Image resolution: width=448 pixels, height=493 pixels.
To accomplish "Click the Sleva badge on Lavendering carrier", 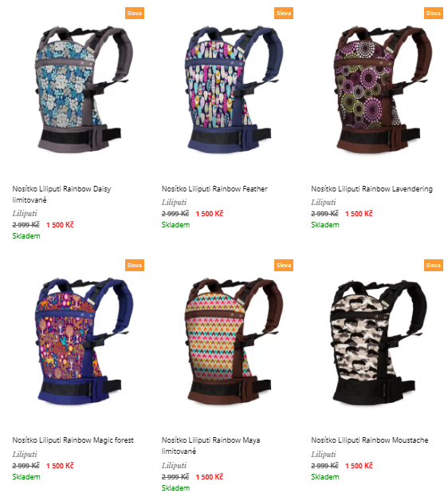I will [433, 14].
